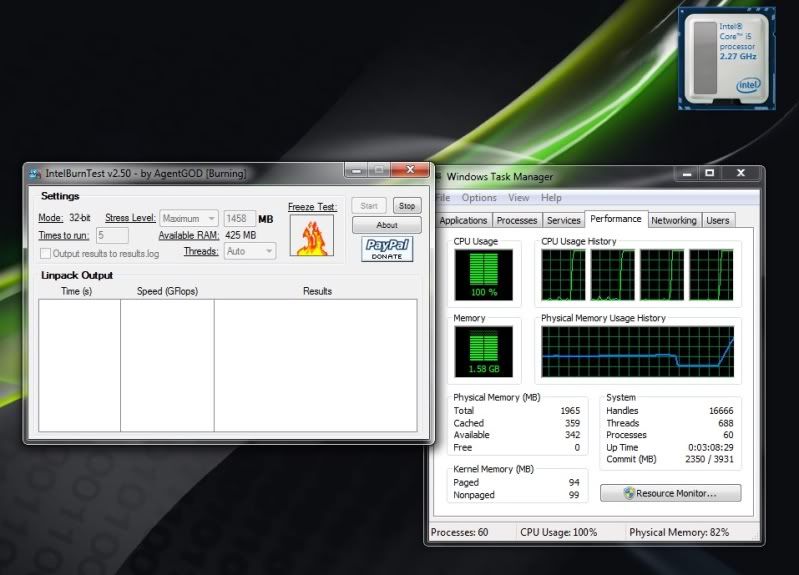Click the Resource Monitor shield icon
The width and height of the screenshot is (799, 575).
coord(629,493)
